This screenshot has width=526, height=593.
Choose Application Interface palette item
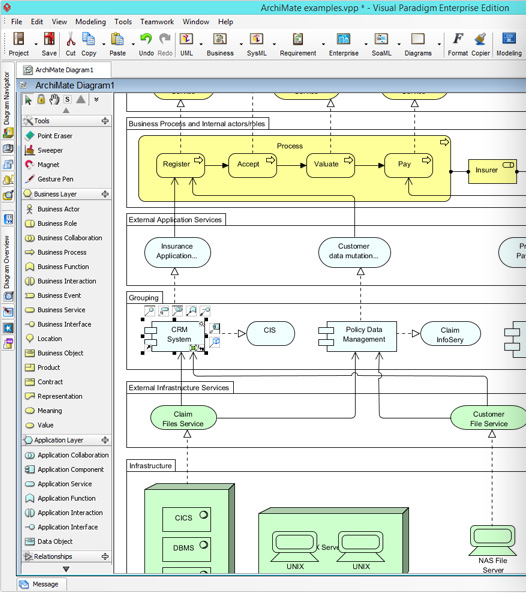68,527
